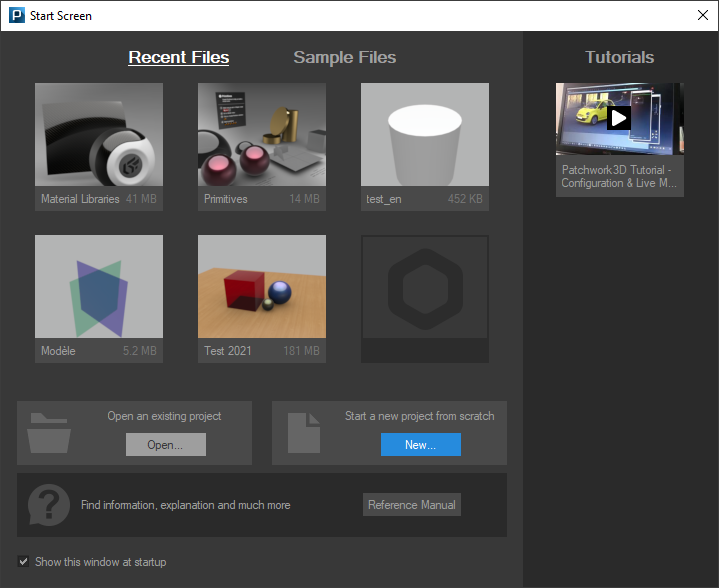Viewport: 719px width, 588px height.
Task: Open the Primitives project thumbnail
Action: tap(262, 135)
